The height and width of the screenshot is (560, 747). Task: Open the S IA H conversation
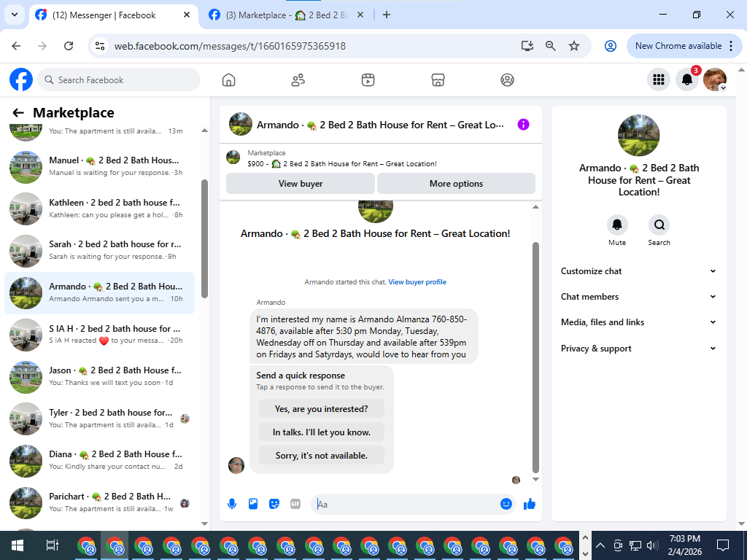99,335
